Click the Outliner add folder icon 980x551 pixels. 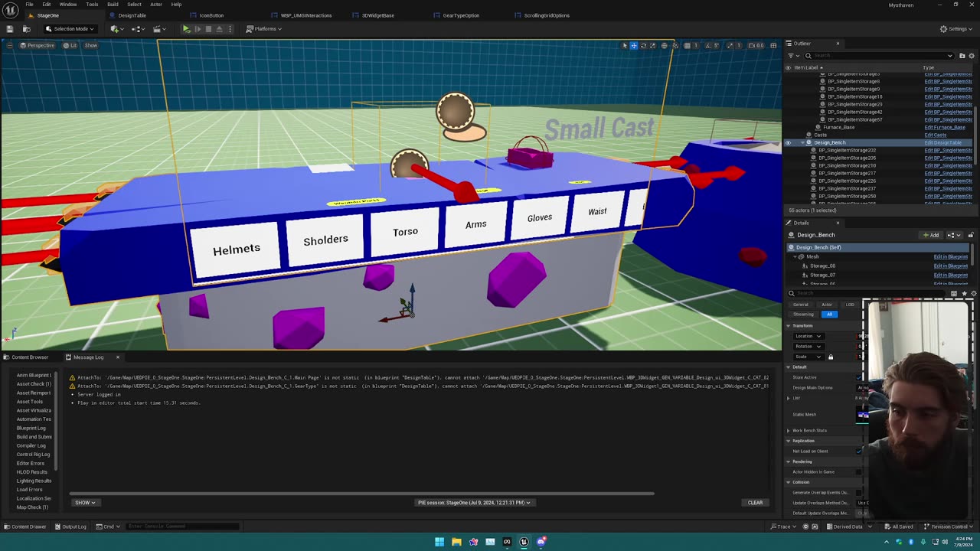[x=963, y=55]
